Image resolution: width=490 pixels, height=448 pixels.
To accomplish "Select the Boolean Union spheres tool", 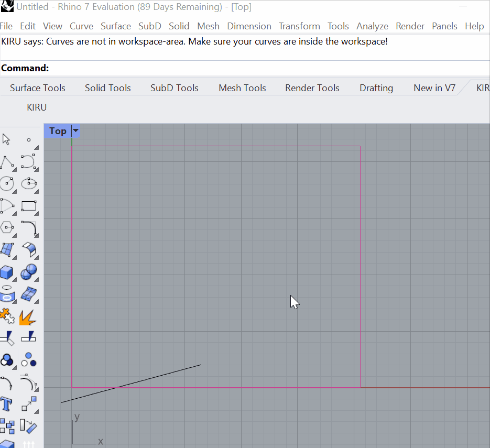I will point(29,272).
